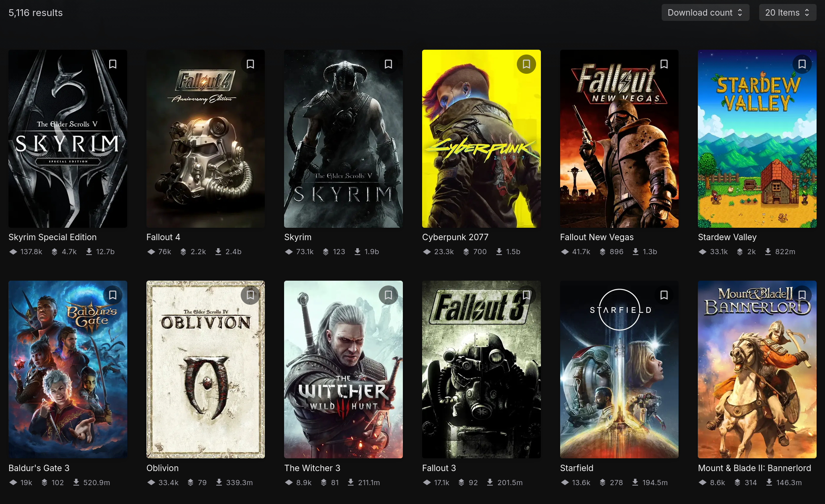Viewport: 825px width, 504px height.
Task: Bookmark the Oblivion game card
Action: click(250, 295)
